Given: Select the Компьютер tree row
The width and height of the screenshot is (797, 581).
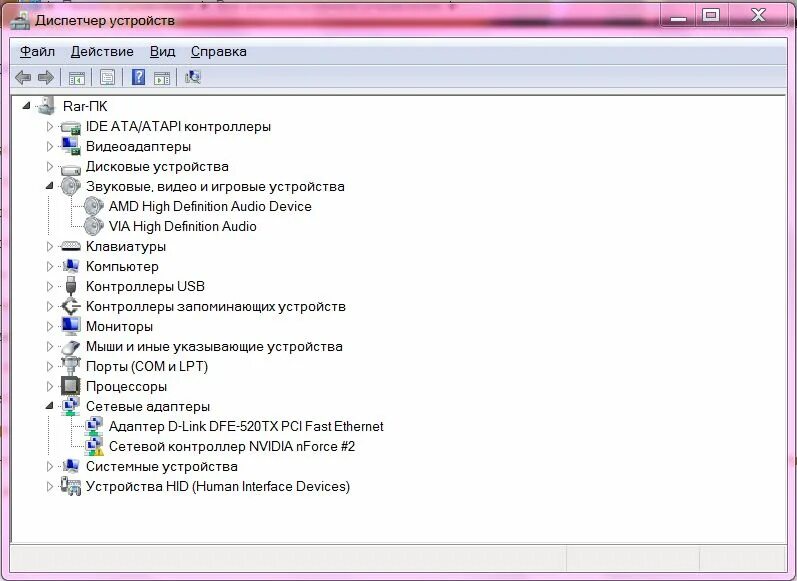Looking at the screenshot, I should coord(122,266).
